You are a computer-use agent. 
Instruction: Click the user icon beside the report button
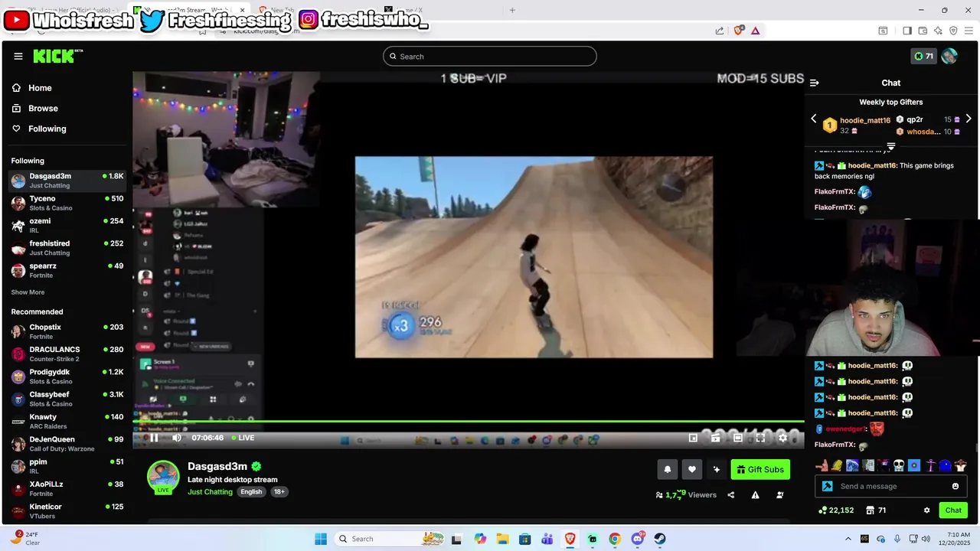(x=779, y=495)
